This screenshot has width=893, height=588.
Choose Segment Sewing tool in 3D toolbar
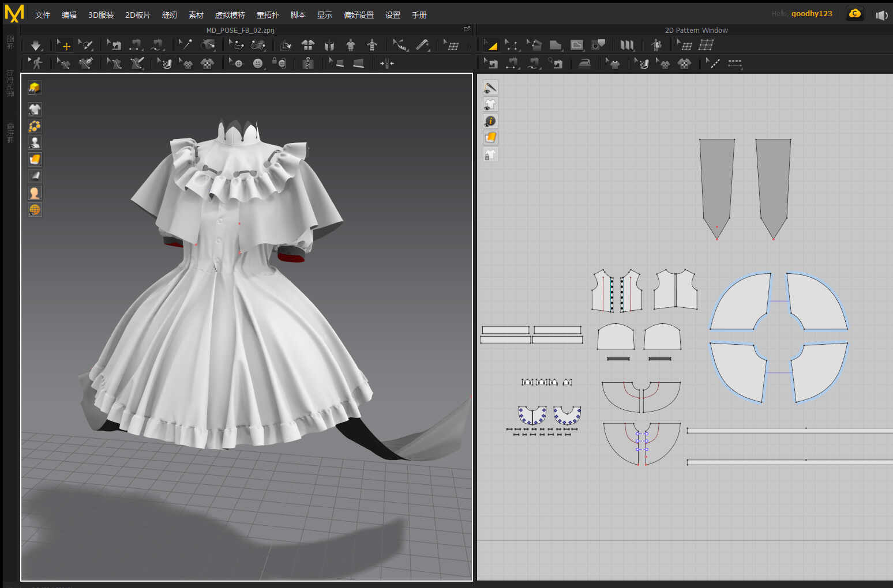[x=136, y=46]
